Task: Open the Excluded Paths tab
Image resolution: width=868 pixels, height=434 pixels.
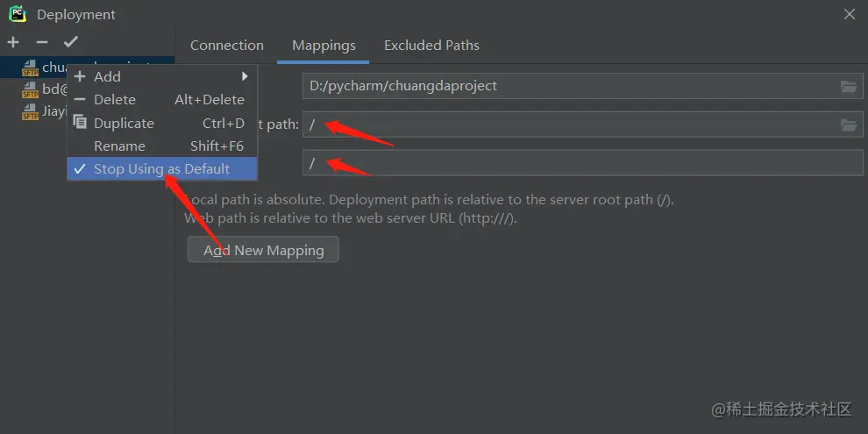Action: (431, 46)
